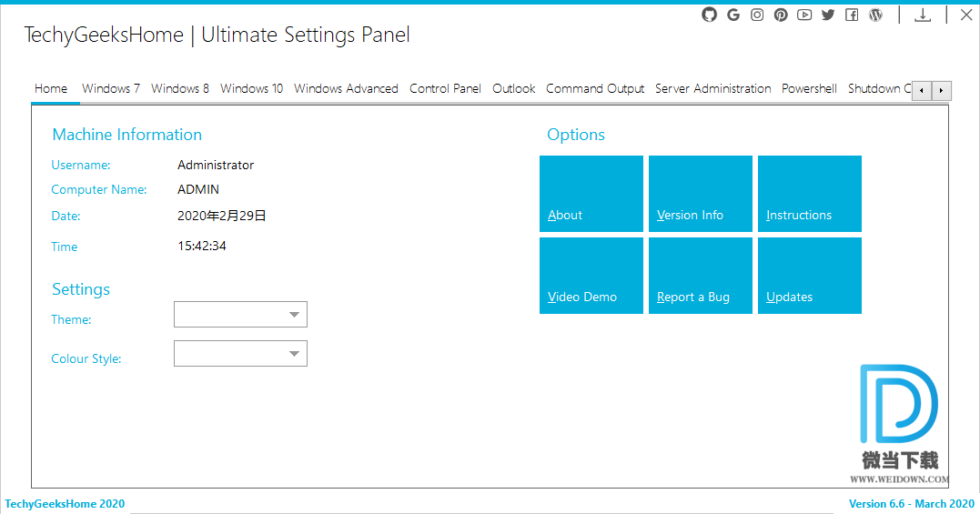Expand the Colour Style dropdown
This screenshot has height=514, width=980.
pos(240,354)
